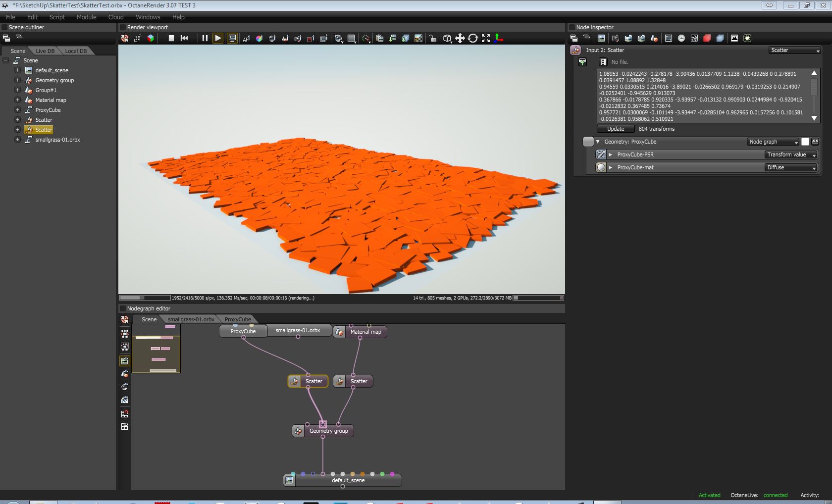The width and height of the screenshot is (832, 504).
Task: Expand the ProxyCube-PSR transform row
Action: [611, 154]
